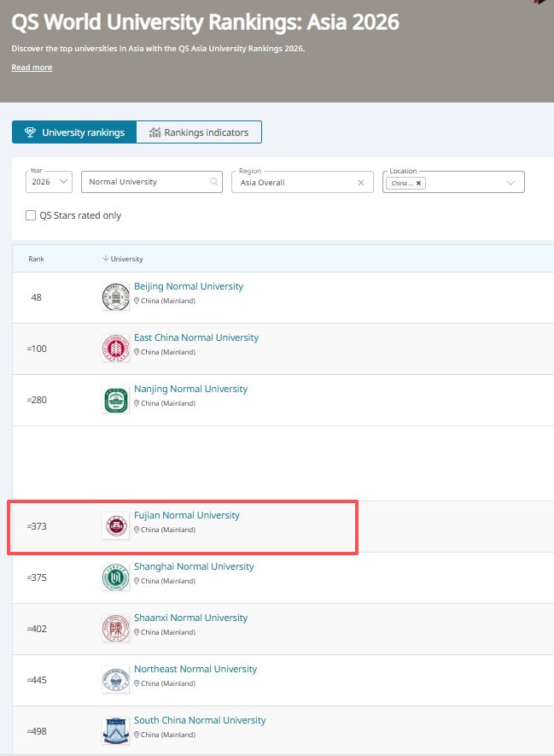Enable QS Stars rated only checkbox
The image size is (554, 756).
click(x=31, y=215)
